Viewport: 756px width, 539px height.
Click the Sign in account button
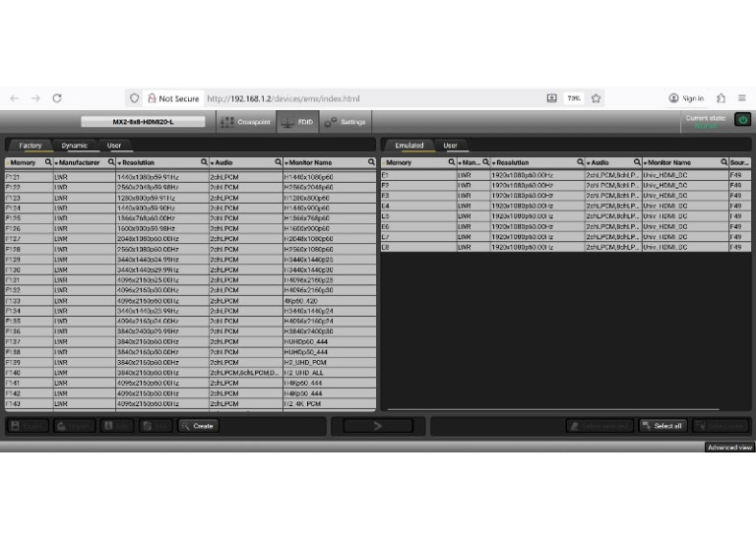686,98
